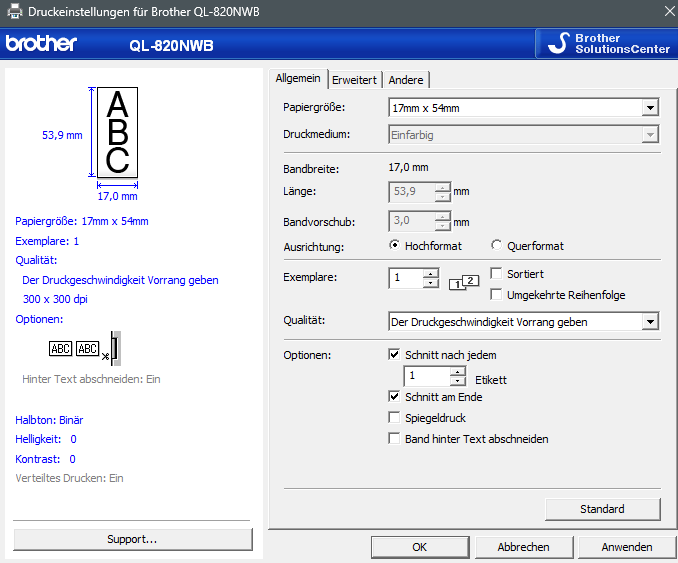Image resolution: width=678 pixels, height=563 pixels.
Task: Open the Brother Solutions Center link
Action: point(605,44)
